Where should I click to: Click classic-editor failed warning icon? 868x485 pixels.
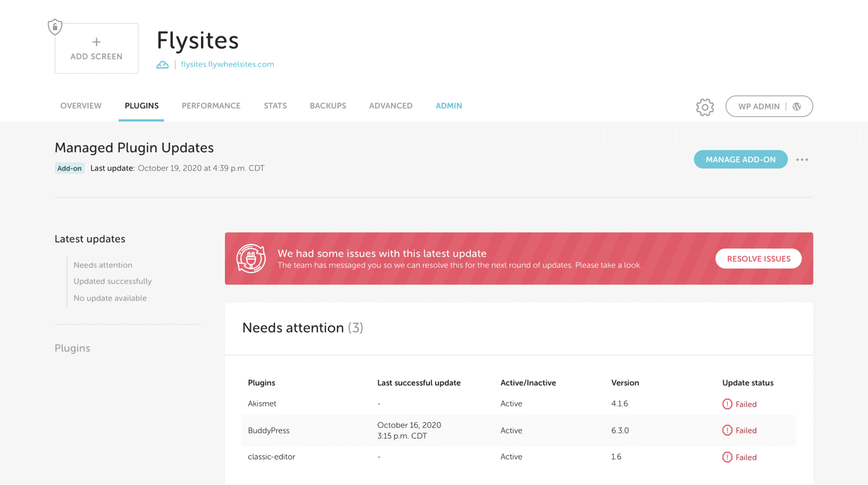tap(727, 457)
